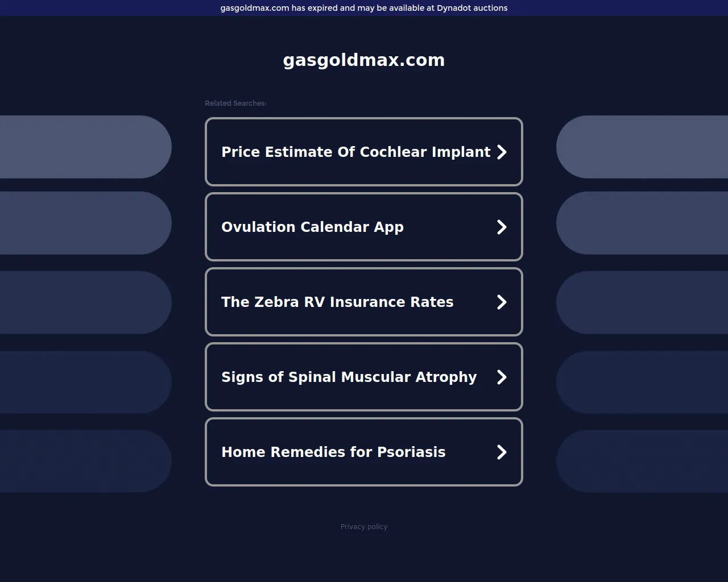
Task: Open the Ovulation Calendar App search result
Action: 312,227
